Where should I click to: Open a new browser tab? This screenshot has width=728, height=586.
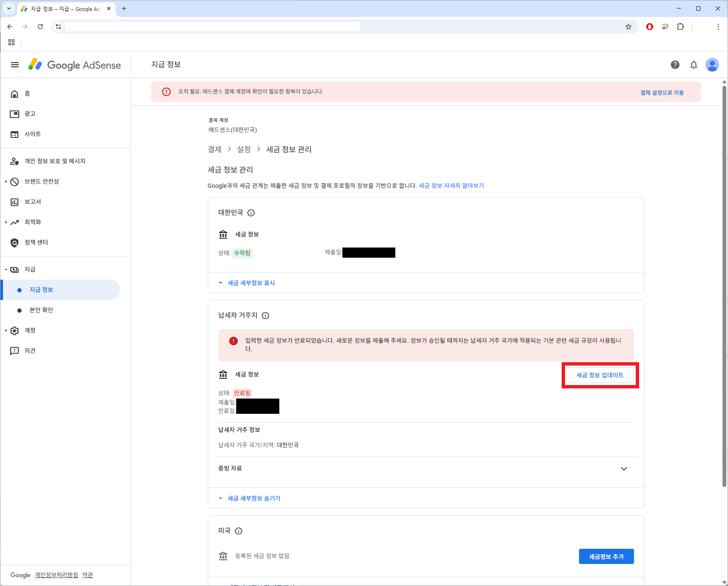tap(124, 8)
